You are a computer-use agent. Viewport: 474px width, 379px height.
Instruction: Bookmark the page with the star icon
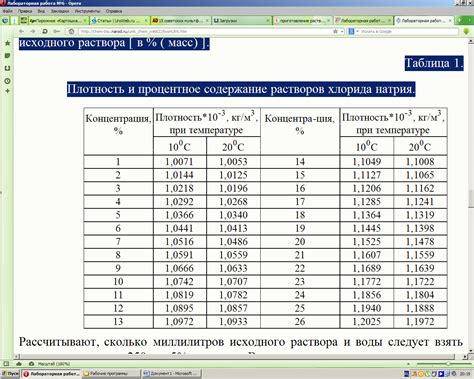tap(335, 31)
